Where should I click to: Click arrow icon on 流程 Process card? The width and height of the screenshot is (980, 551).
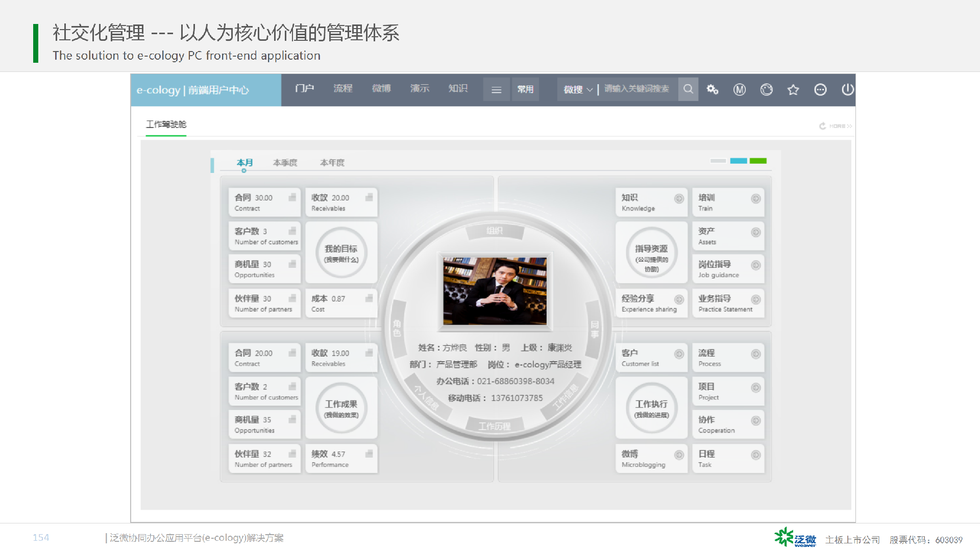756,354
